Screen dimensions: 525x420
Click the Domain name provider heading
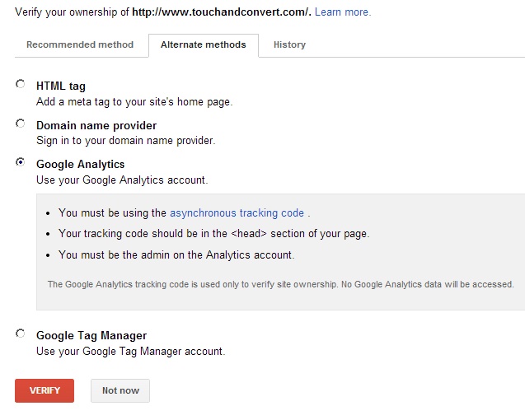click(x=96, y=125)
